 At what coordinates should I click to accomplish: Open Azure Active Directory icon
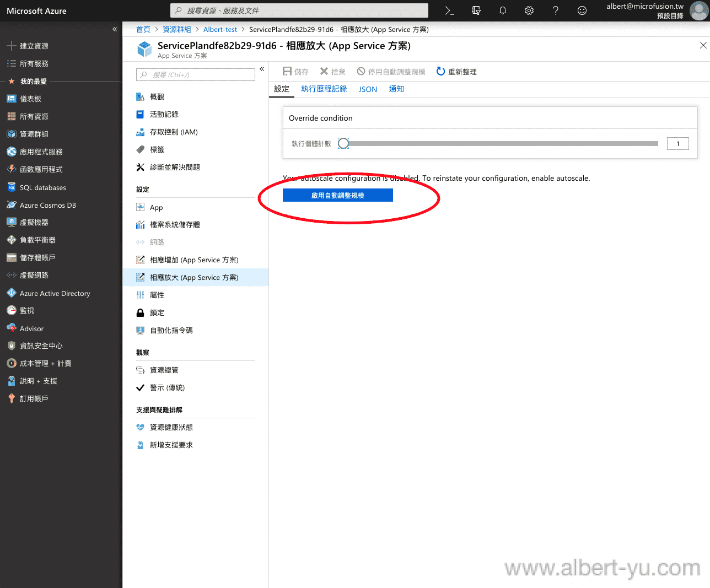click(11, 293)
